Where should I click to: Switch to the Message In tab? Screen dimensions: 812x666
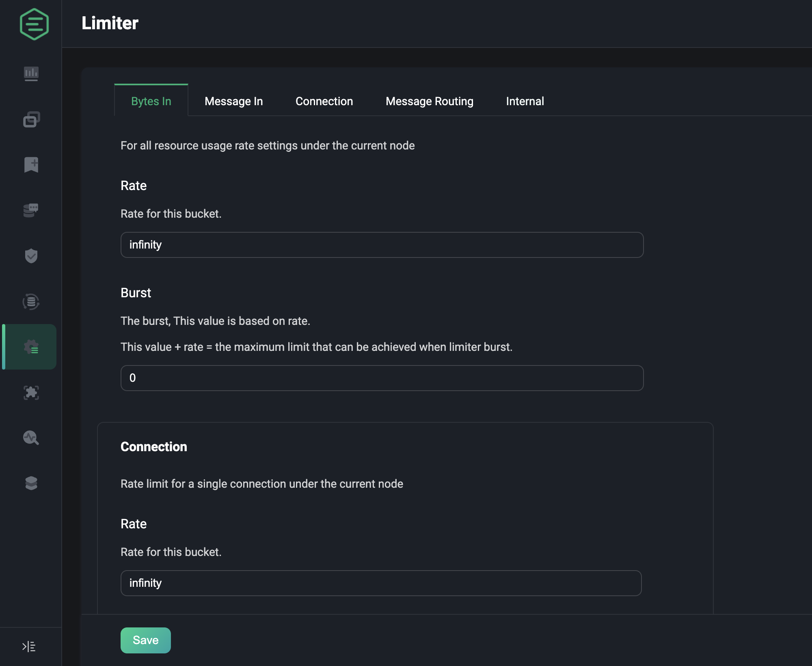(x=234, y=101)
